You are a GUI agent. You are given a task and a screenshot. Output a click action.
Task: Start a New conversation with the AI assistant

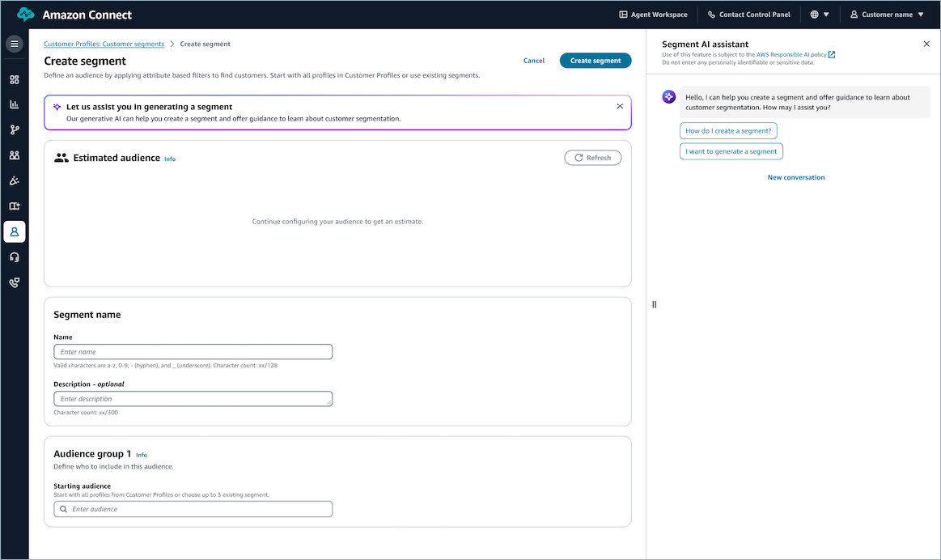[x=796, y=177]
